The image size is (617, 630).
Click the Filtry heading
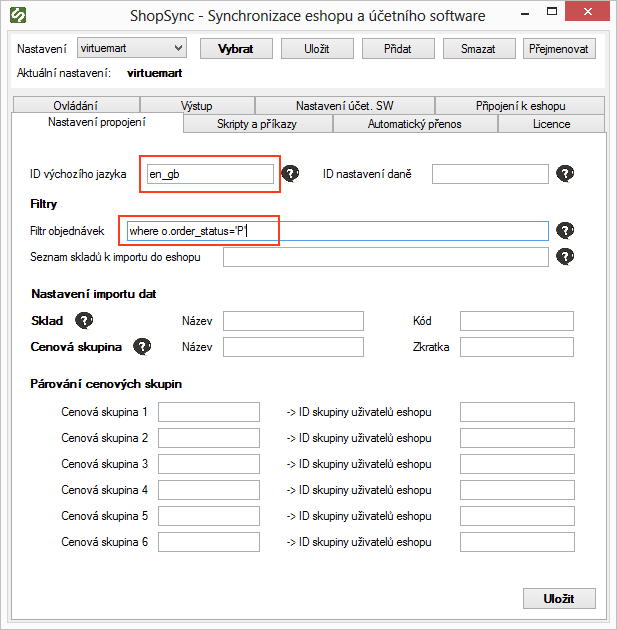[43, 204]
